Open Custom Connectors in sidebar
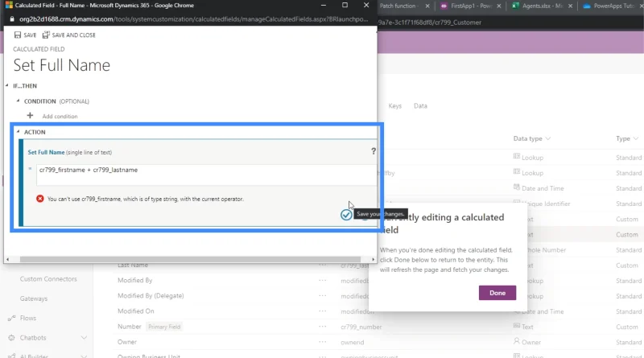This screenshot has width=644, height=358. tap(48, 279)
